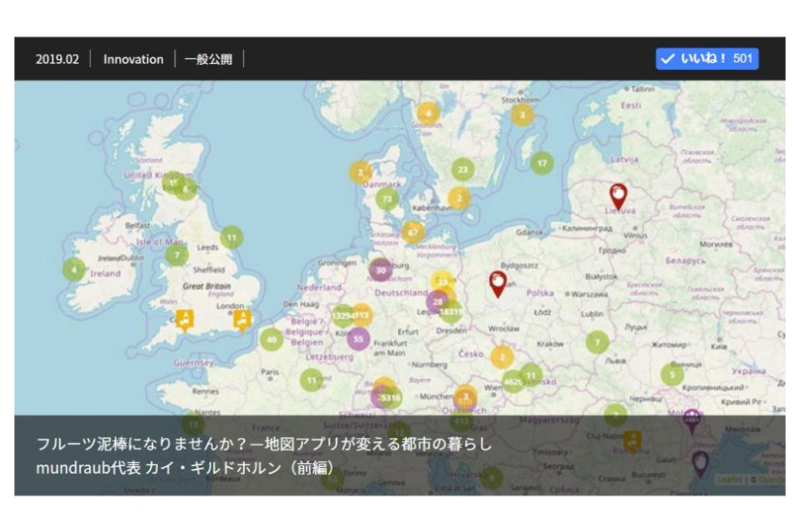Open the Innovation category link
Viewport: 800px width, 532px height.
click(x=133, y=59)
